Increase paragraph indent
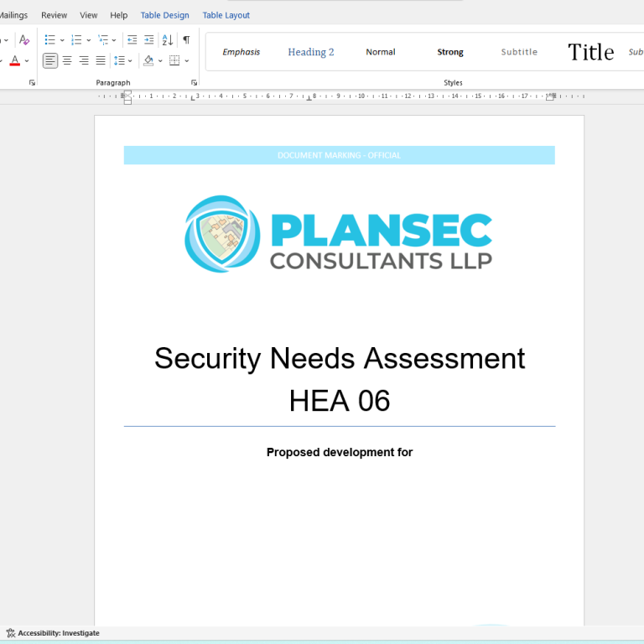 tap(148, 40)
